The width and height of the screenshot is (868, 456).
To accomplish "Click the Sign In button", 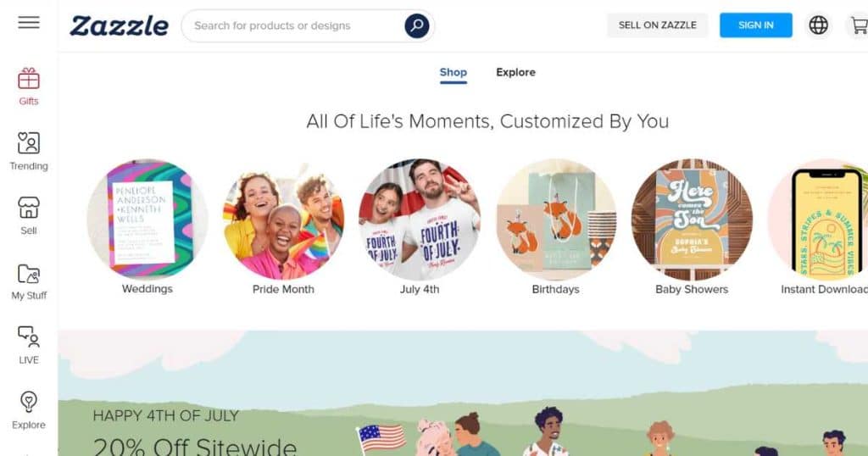I will pos(755,25).
